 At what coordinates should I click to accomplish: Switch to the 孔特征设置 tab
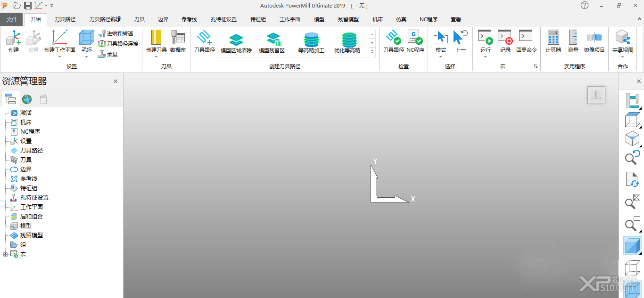click(x=223, y=19)
